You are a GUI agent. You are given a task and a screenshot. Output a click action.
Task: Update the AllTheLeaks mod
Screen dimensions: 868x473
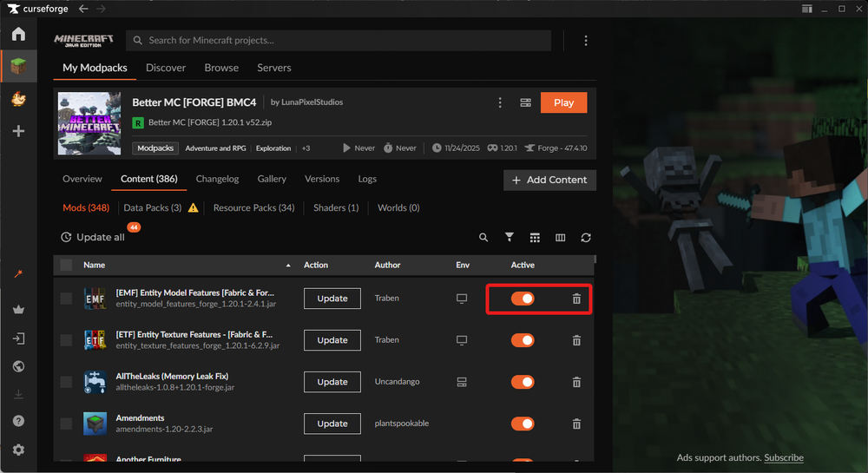pos(332,382)
